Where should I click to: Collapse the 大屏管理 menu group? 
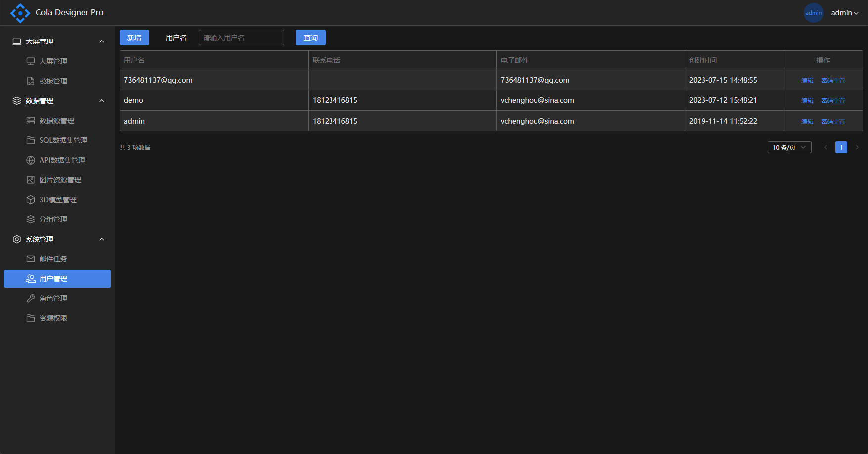(x=102, y=41)
